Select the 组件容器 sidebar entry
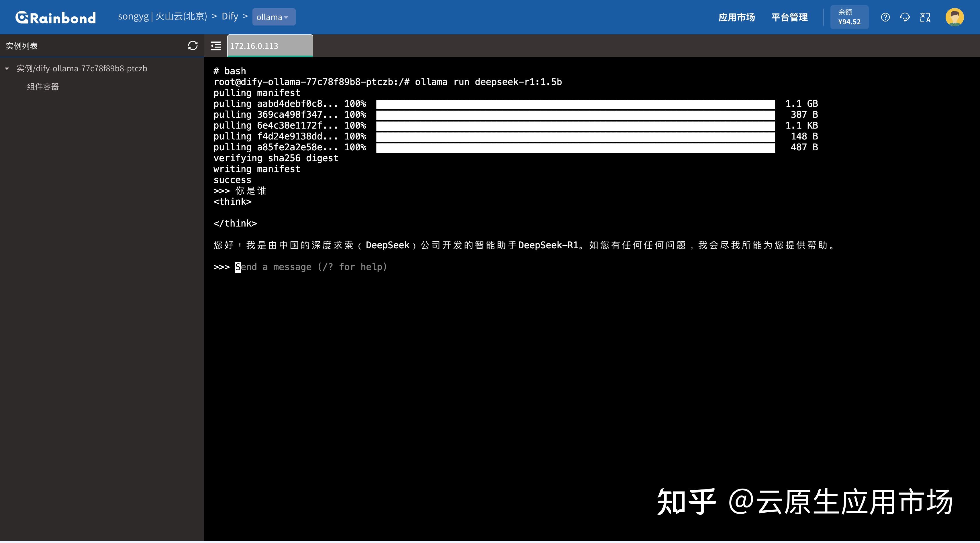 43,87
